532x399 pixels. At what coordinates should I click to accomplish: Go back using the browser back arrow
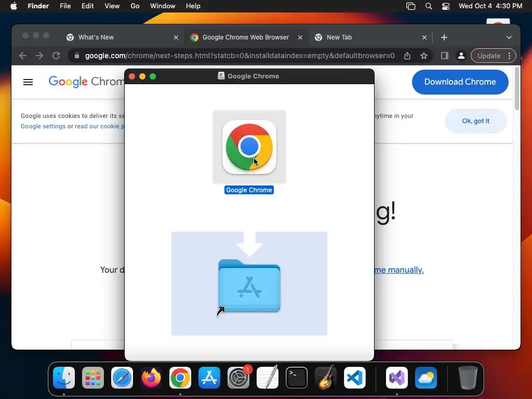pyautogui.click(x=23, y=56)
